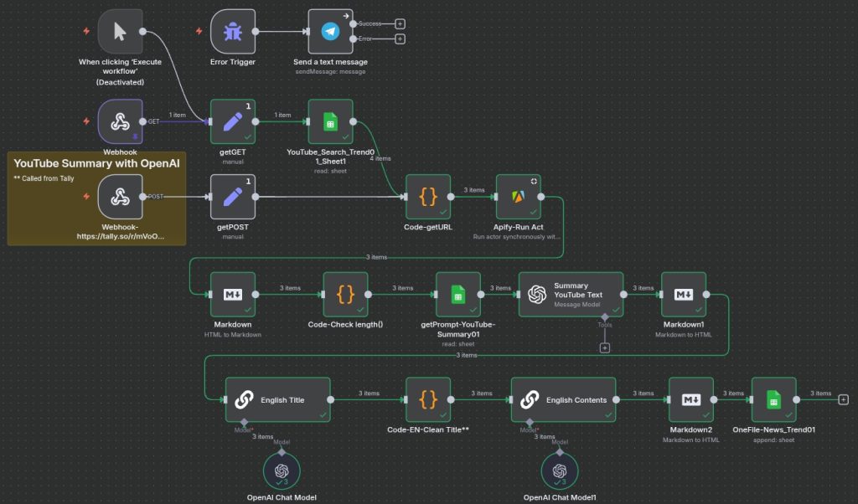Add tool under Summary YouTube Text
This screenshot has height=504, width=858.
(x=604, y=347)
